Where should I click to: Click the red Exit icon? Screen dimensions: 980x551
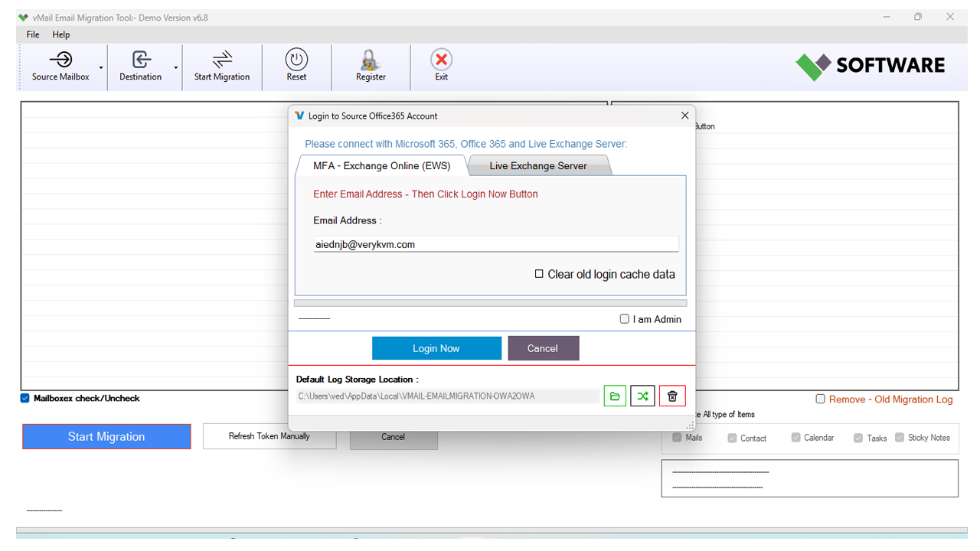pos(441,60)
